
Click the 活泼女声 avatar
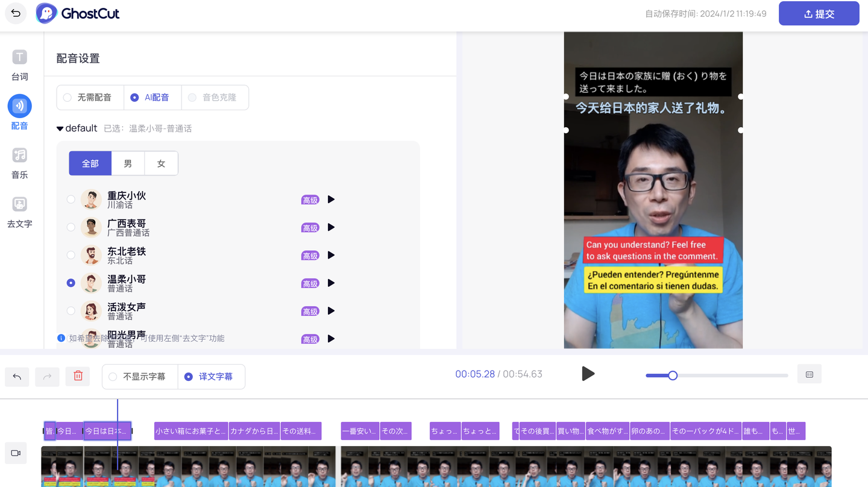(x=91, y=311)
